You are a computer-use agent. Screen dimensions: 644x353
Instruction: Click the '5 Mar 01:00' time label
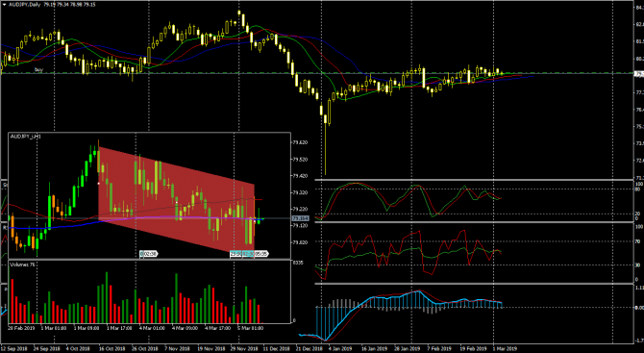[250, 328]
